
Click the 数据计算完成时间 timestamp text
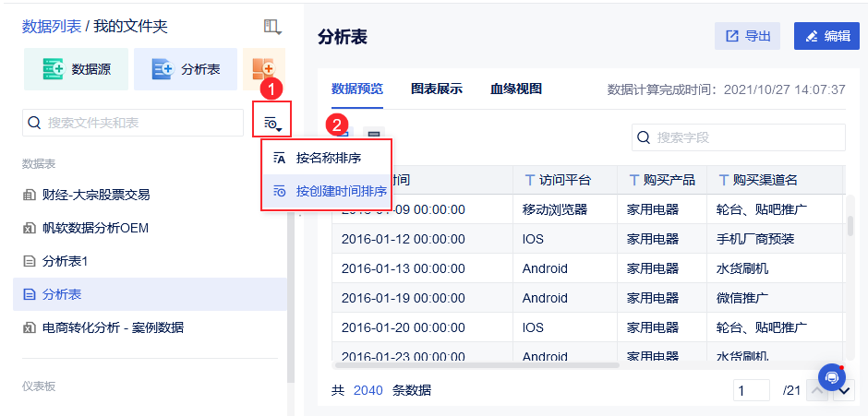(x=727, y=89)
